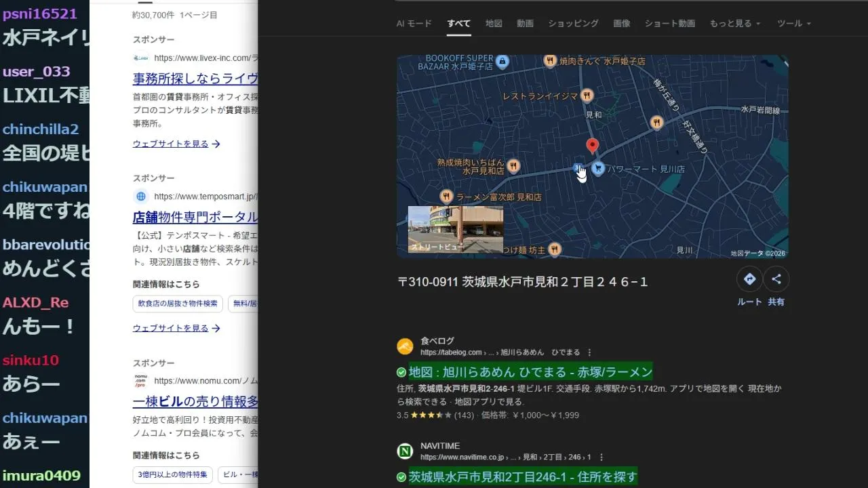Image resolution: width=868 pixels, height=488 pixels.
Task: Click the 熟成焼肉いちばん restaurant marker
Action: [x=513, y=166]
